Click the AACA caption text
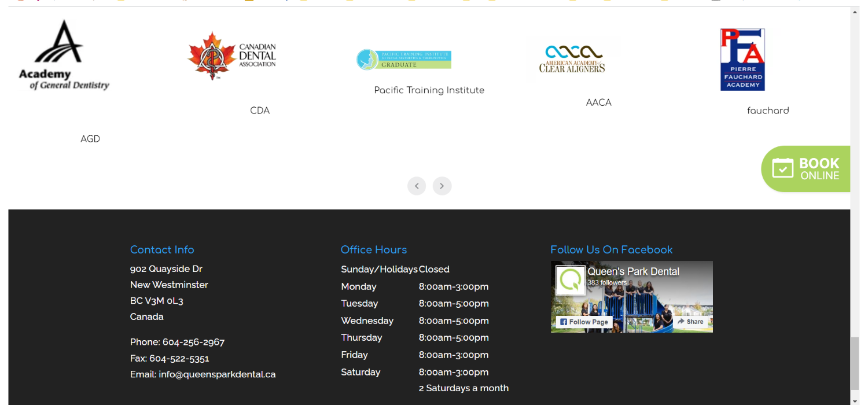This screenshot has width=868, height=405. click(x=598, y=102)
